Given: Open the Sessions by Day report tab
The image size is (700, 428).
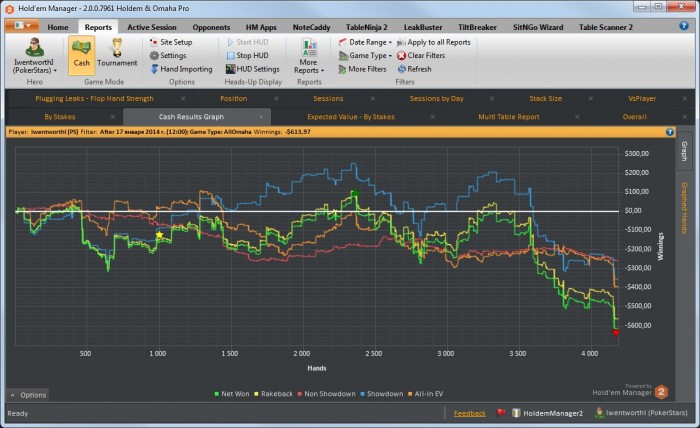Looking at the screenshot, I should click(x=436, y=99).
